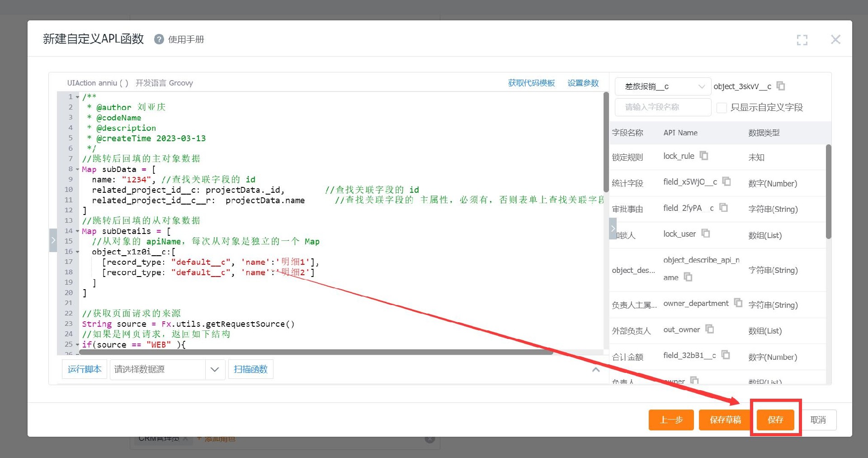The width and height of the screenshot is (868, 458).
Task: Click 保存草稿 to save draft
Action: (x=725, y=420)
